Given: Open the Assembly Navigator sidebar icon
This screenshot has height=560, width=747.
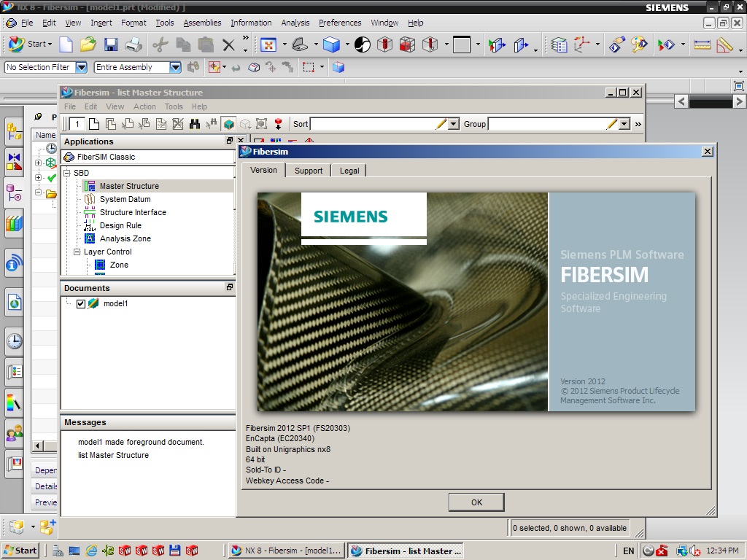Looking at the screenshot, I should (x=15, y=132).
